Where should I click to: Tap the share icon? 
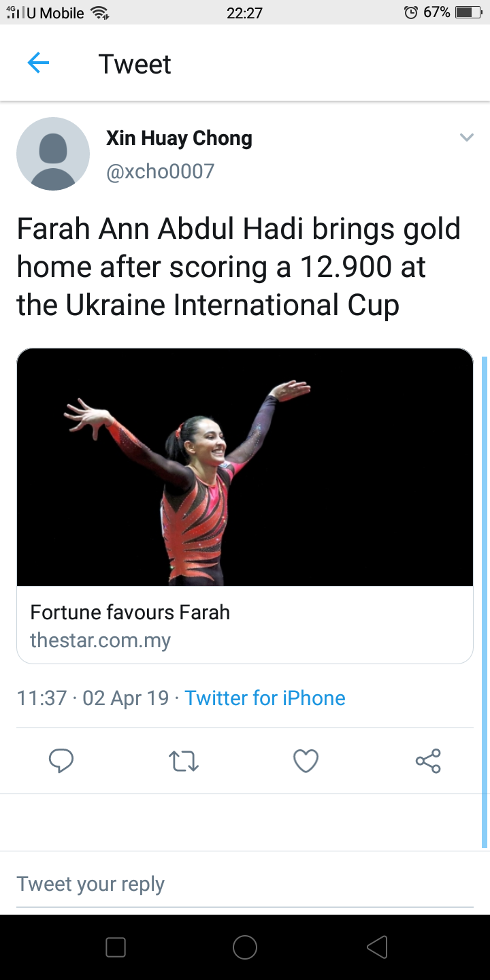(428, 760)
